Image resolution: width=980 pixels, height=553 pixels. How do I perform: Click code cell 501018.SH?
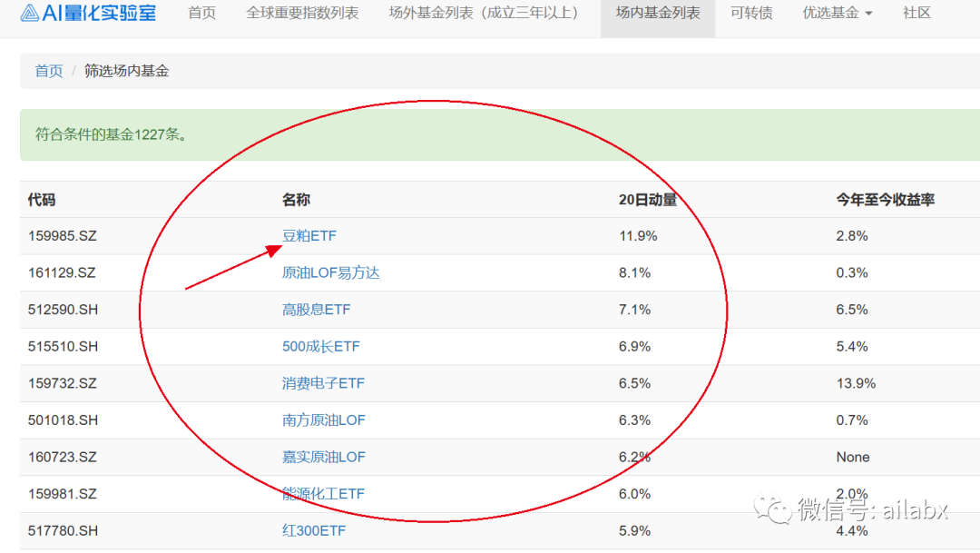pos(64,420)
